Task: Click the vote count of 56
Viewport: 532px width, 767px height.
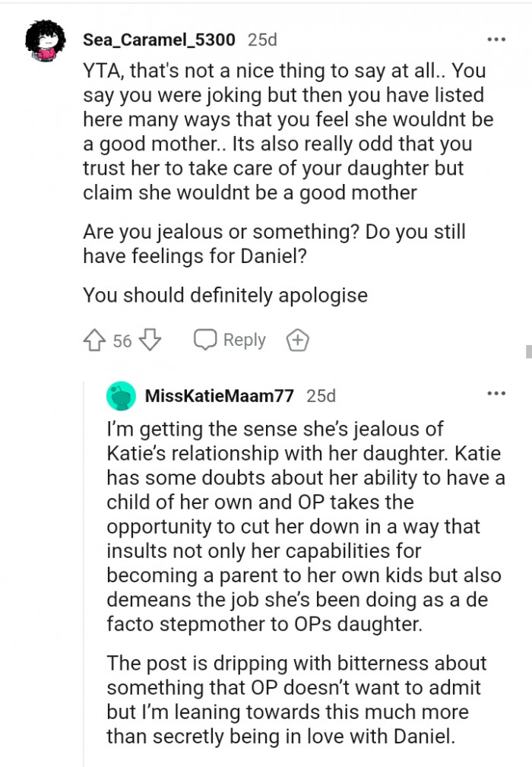Action: click(x=122, y=341)
